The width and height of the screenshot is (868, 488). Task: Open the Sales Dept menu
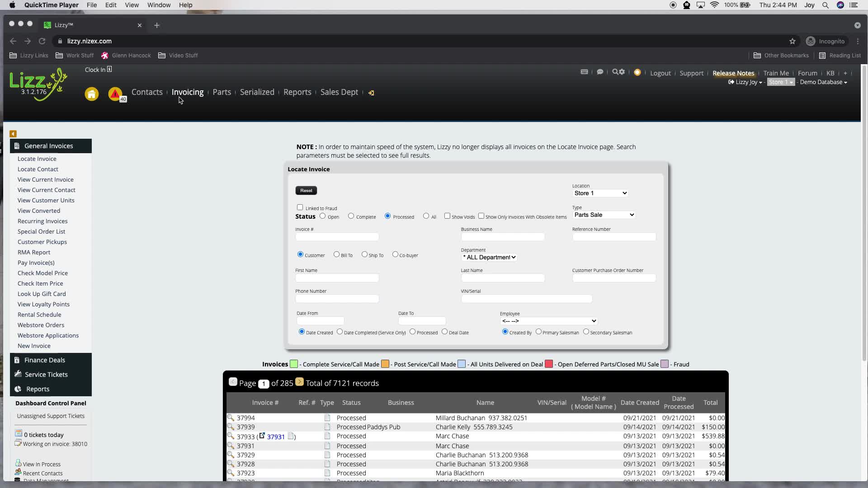click(x=339, y=92)
